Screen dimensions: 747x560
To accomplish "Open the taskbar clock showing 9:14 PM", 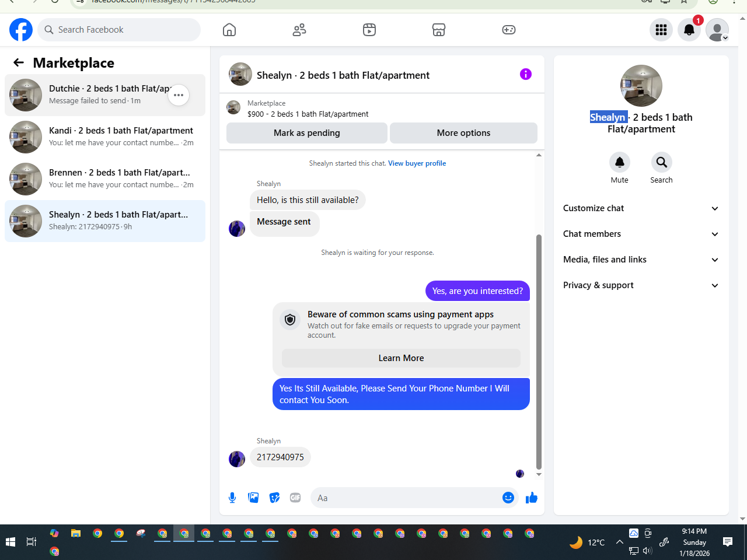I will coord(694,542).
